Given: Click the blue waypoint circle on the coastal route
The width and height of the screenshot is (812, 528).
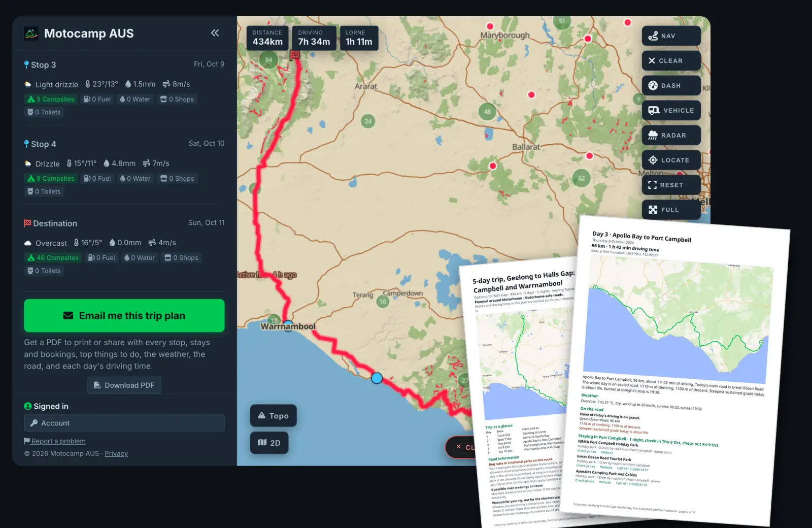Looking at the screenshot, I should 377,378.
